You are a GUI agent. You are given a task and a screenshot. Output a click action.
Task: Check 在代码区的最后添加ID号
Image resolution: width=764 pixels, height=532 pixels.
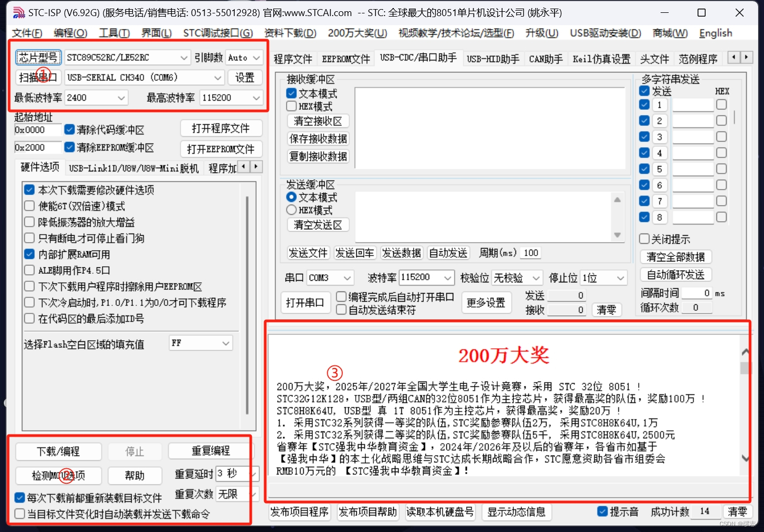(29, 318)
